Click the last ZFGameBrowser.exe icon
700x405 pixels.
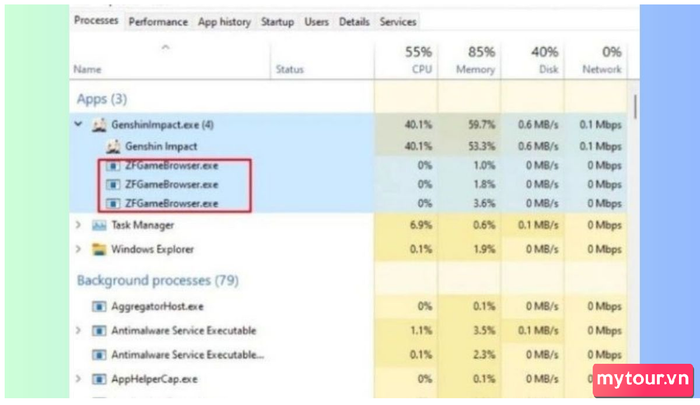click(113, 203)
